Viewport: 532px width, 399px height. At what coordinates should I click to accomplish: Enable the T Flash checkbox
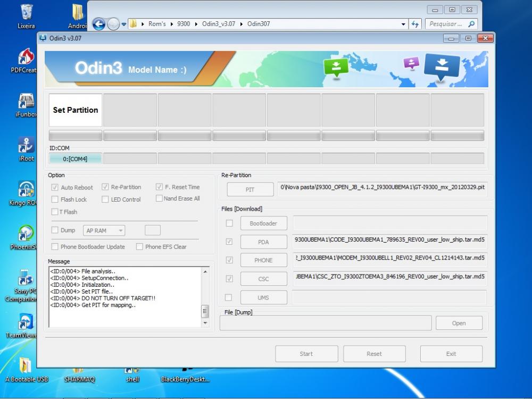click(x=55, y=212)
